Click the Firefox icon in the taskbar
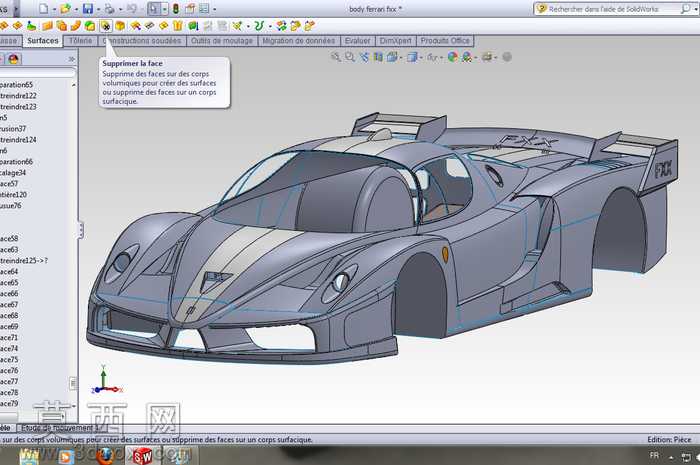Image resolution: width=700 pixels, height=465 pixels. point(105,456)
